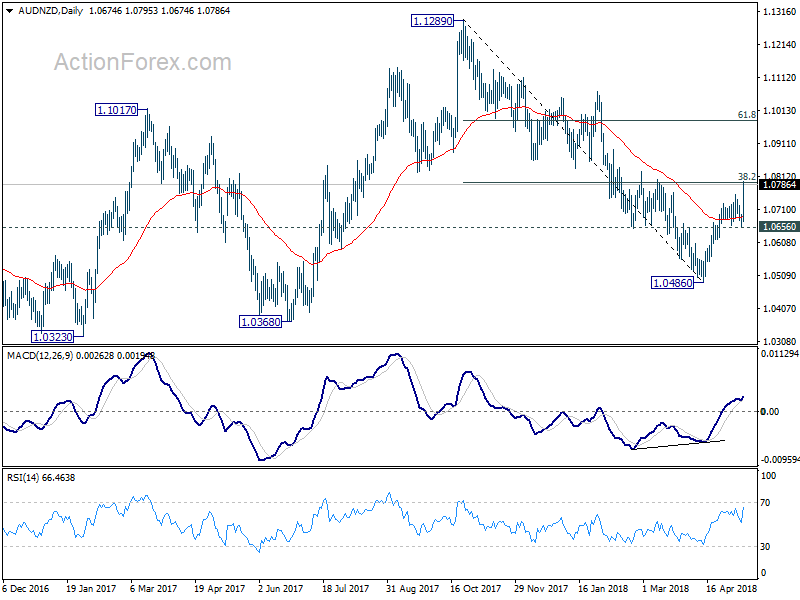Click the 1 Mar 2018 date label

point(665,589)
